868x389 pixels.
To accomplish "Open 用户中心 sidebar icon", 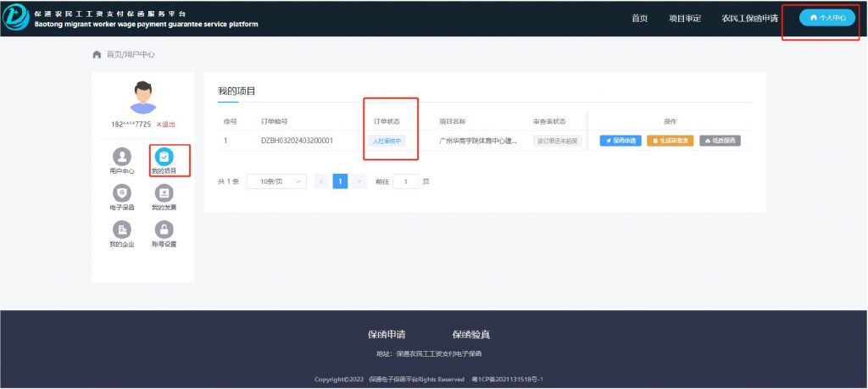I will 122,157.
